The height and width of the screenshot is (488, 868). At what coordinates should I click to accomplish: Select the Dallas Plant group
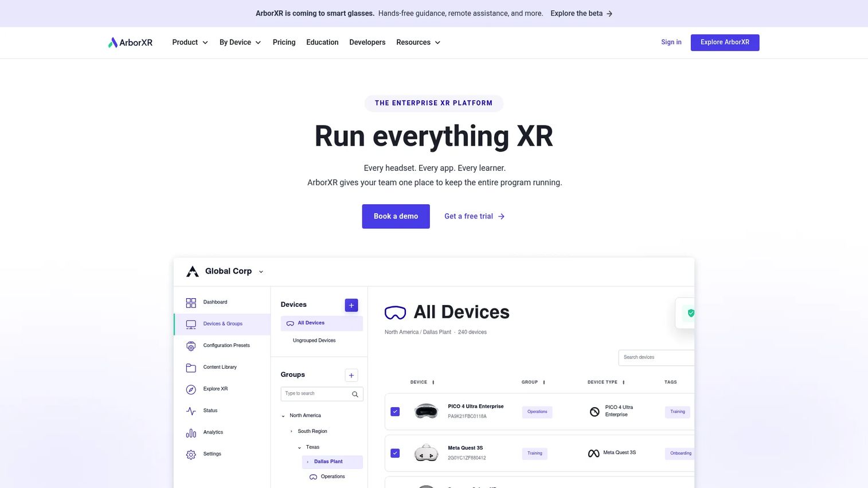[x=333, y=462]
